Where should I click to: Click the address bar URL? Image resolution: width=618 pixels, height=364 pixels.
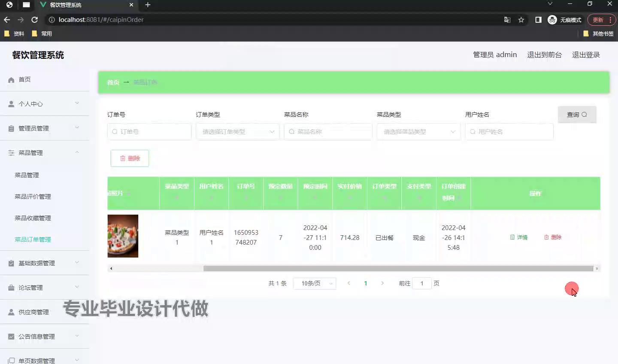pos(101,20)
